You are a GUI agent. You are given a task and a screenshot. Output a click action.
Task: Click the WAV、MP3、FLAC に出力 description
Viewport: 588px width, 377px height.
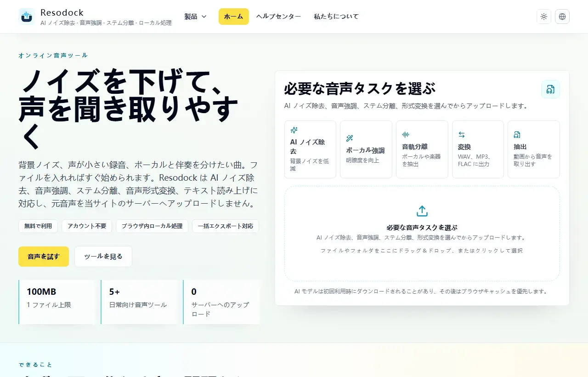[x=474, y=160]
